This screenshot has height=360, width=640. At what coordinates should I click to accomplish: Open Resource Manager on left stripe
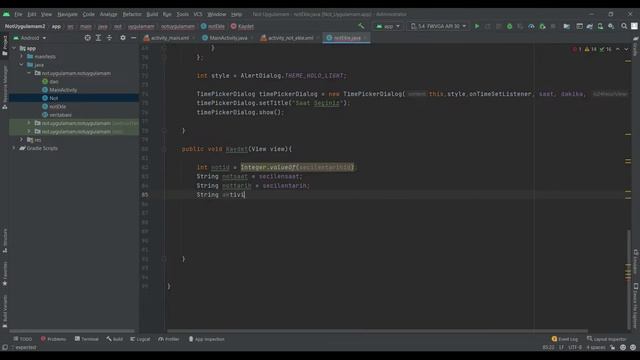coord(4,87)
